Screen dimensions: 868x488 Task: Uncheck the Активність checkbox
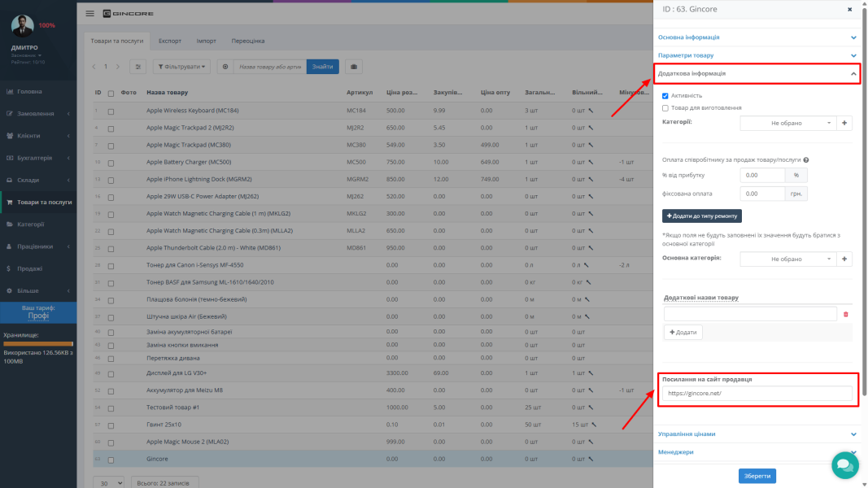tap(665, 96)
